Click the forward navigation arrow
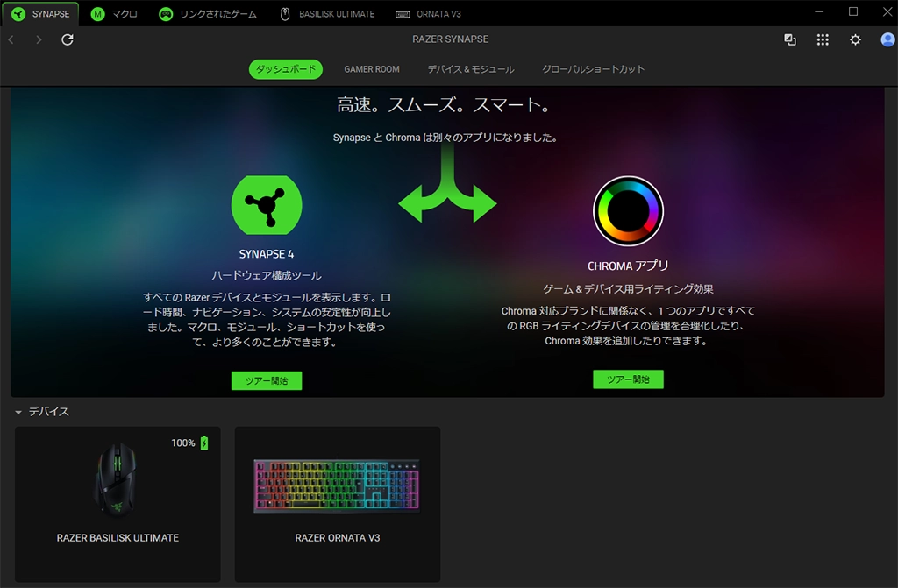898x588 pixels. [x=39, y=39]
